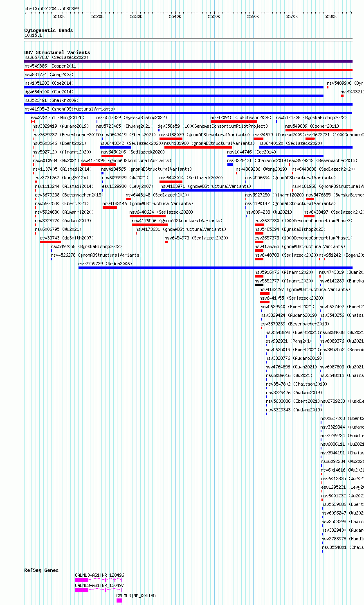The width and height of the screenshot is (364, 605).
Task: Select the esv2759729 (Redon2006) label
Action: tap(105, 264)
